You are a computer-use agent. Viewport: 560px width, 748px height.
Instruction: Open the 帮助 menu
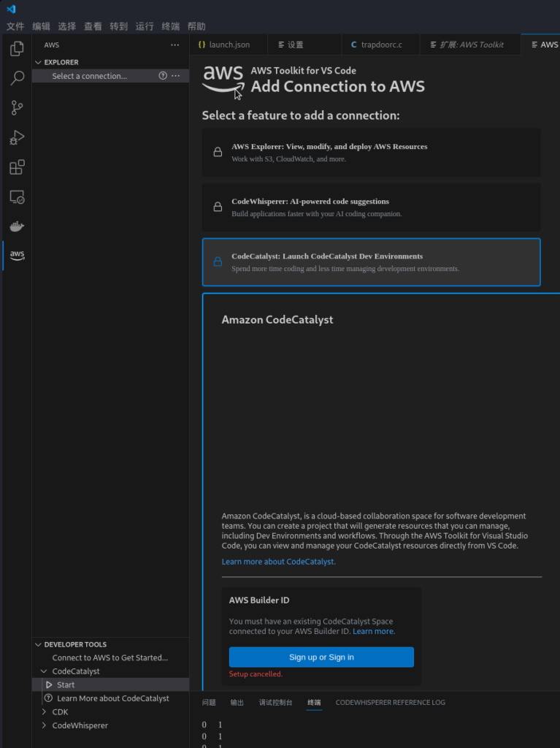[196, 26]
